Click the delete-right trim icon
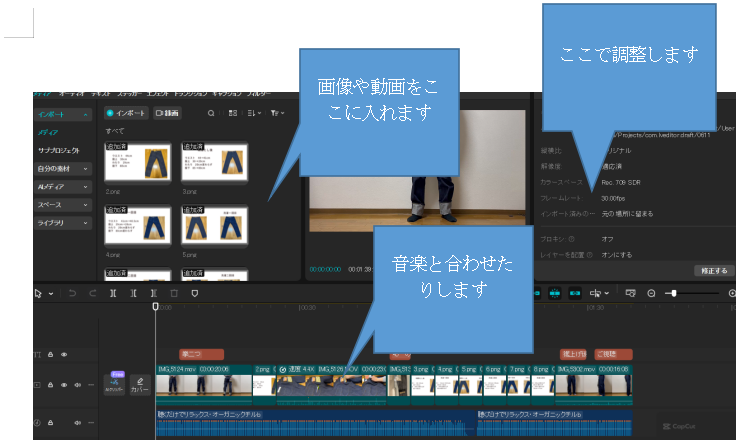Image resolution: width=736 pixels, height=440 pixels. tap(153, 293)
